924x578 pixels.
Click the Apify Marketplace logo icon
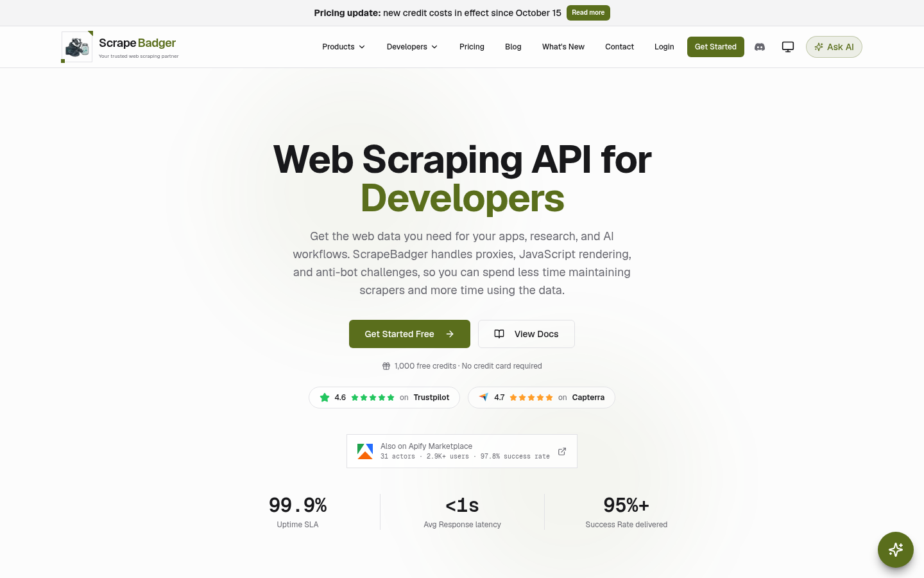pyautogui.click(x=365, y=451)
